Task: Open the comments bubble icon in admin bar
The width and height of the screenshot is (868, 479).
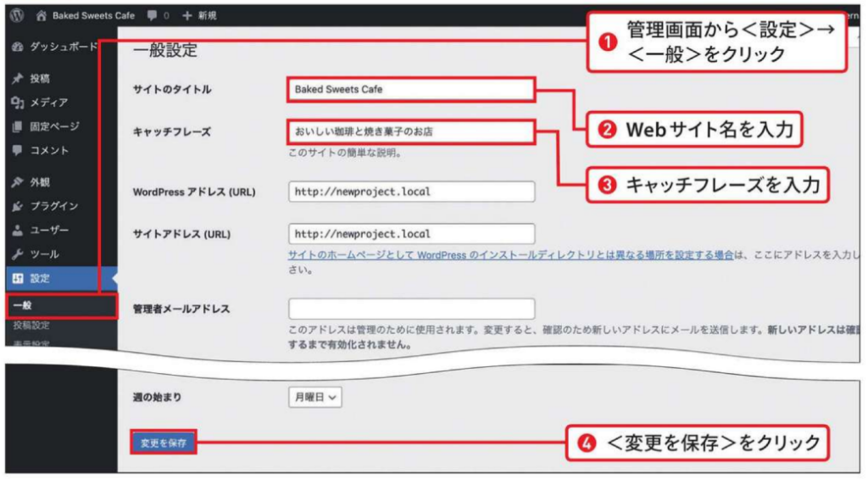Action: click(152, 15)
